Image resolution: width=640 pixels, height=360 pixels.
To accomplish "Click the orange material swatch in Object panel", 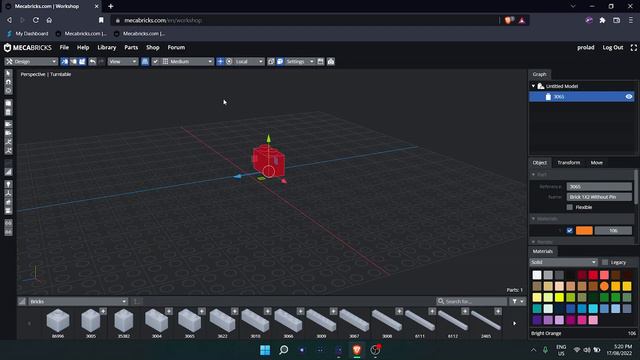I will (x=584, y=231).
